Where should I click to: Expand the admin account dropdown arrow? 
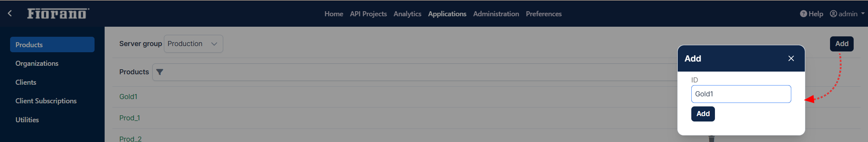tap(863, 14)
